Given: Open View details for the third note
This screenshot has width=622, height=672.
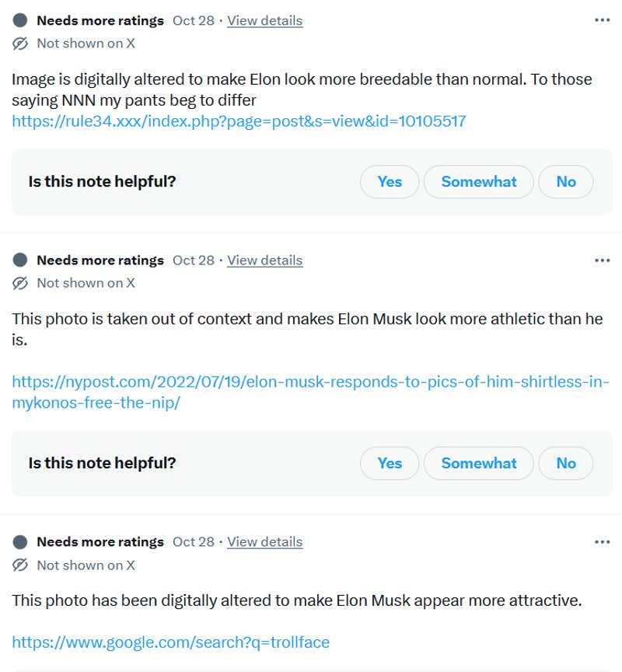Looking at the screenshot, I should click(264, 541).
